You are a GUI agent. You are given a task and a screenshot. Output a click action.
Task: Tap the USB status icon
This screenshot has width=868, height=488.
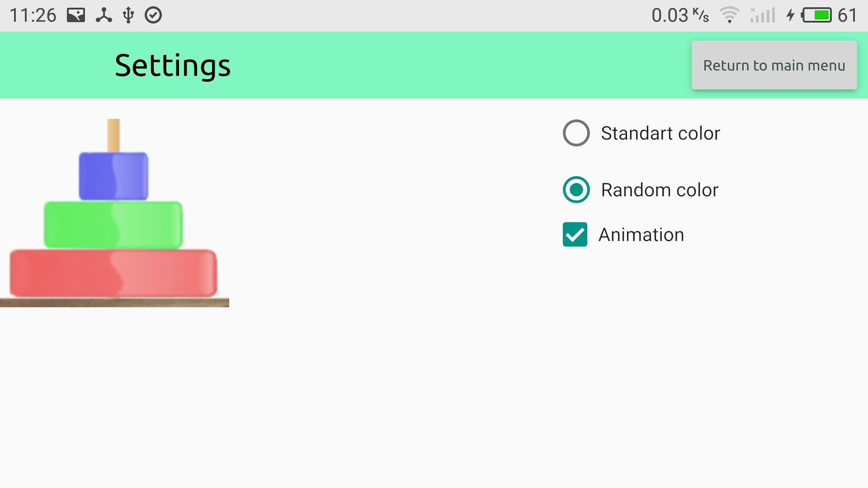(x=128, y=15)
